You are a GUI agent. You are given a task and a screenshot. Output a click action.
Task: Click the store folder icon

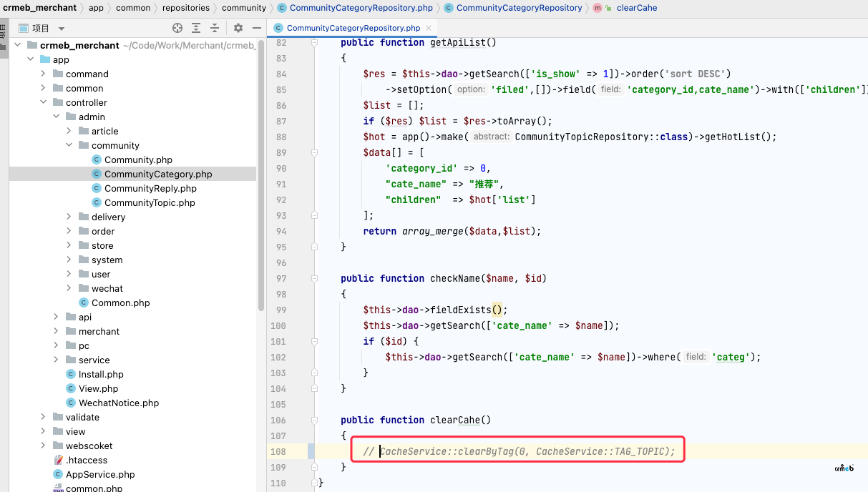click(x=84, y=245)
